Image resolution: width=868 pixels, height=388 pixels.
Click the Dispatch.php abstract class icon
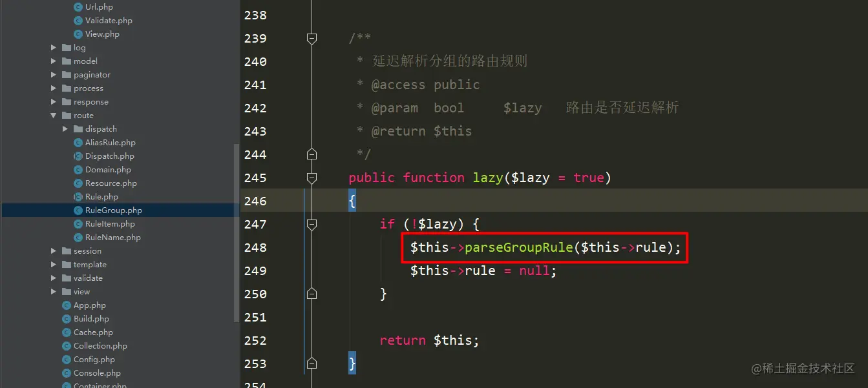78,156
